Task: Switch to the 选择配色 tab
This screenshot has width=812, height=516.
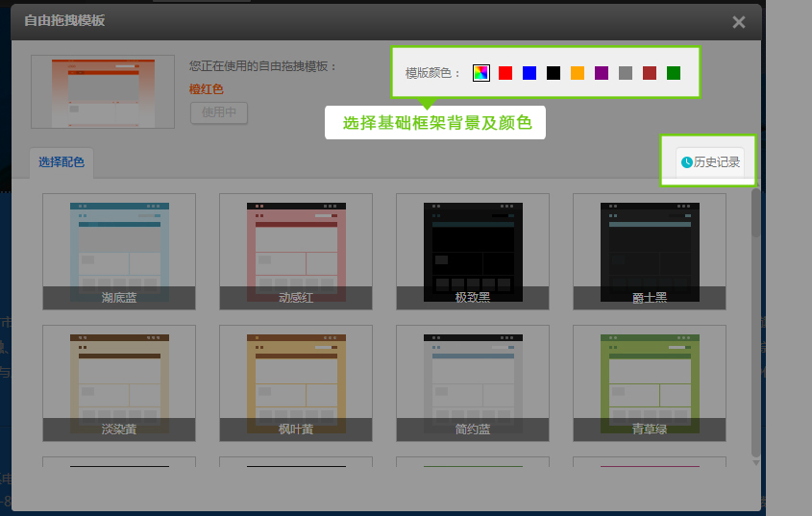Action: pos(62,162)
